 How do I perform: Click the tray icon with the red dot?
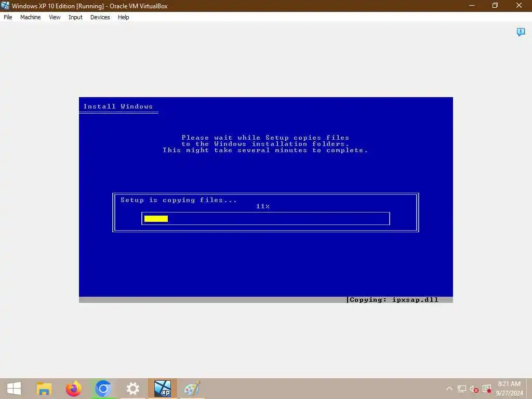(x=487, y=389)
